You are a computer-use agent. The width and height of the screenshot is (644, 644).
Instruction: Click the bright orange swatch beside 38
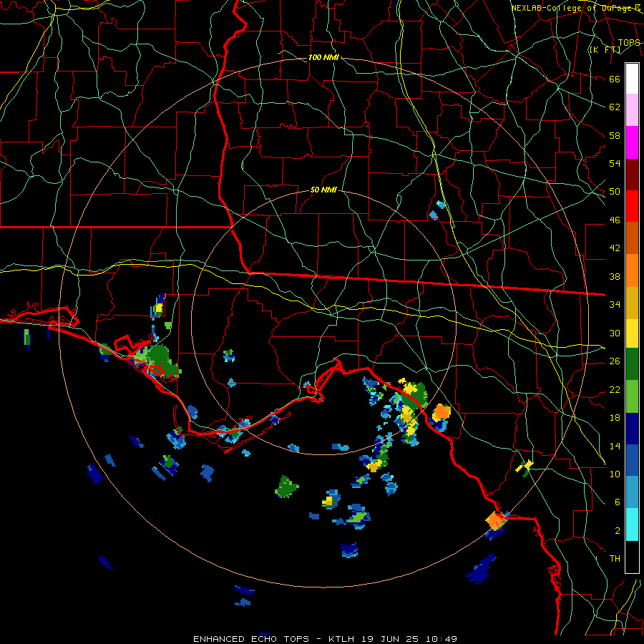tap(632, 270)
